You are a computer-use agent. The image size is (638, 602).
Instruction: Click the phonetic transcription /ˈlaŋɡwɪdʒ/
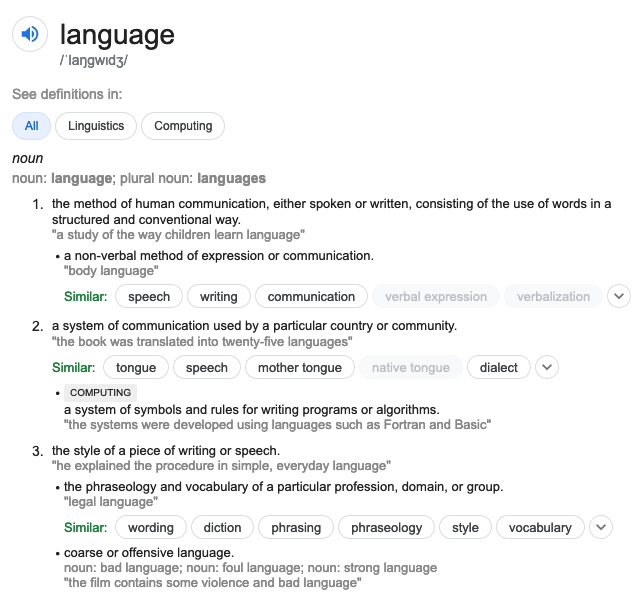[94, 61]
